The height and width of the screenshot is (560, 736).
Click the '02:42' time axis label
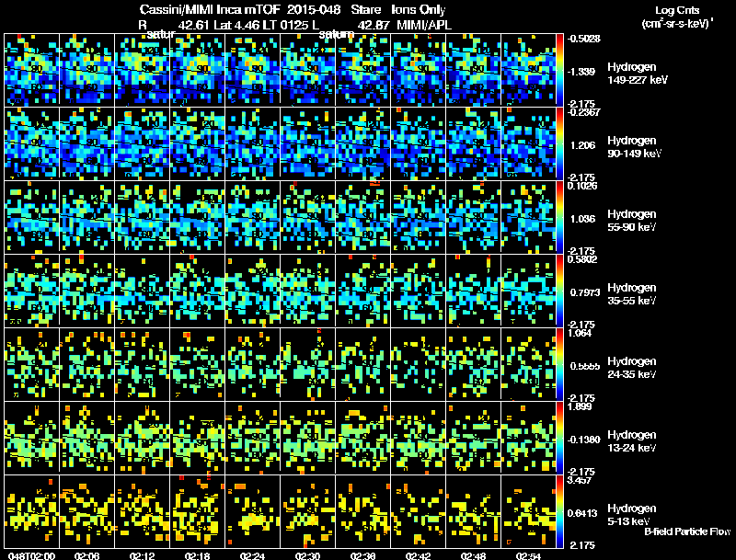[418, 556]
